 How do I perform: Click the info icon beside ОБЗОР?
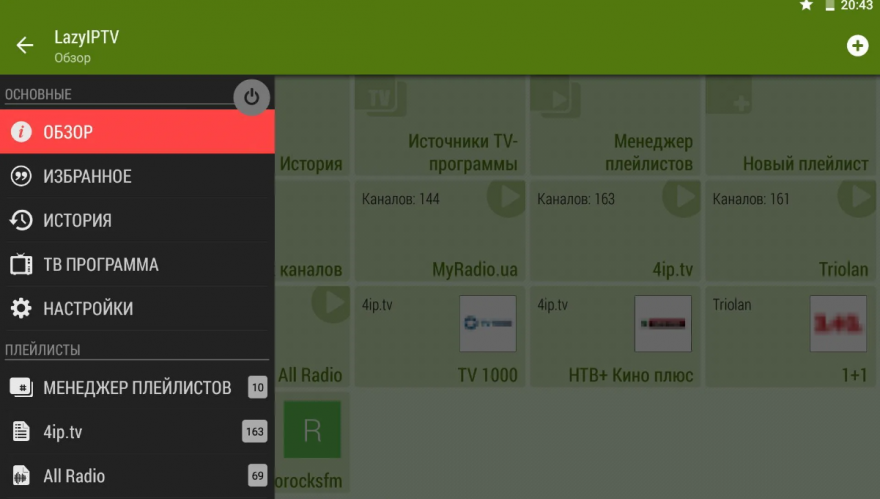(21, 132)
